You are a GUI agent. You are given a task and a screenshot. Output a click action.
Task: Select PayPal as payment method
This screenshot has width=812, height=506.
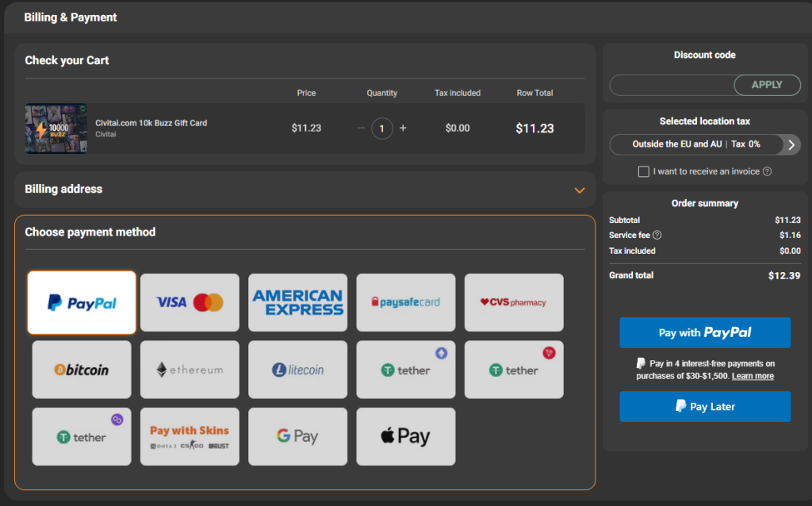point(82,302)
